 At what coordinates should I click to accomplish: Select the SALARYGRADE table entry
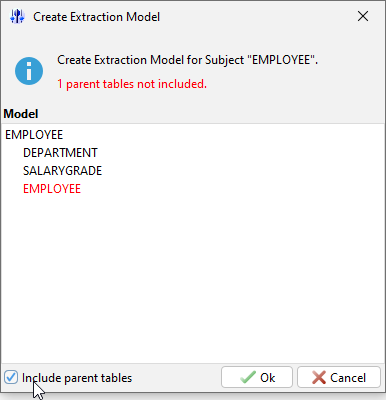pos(62,171)
